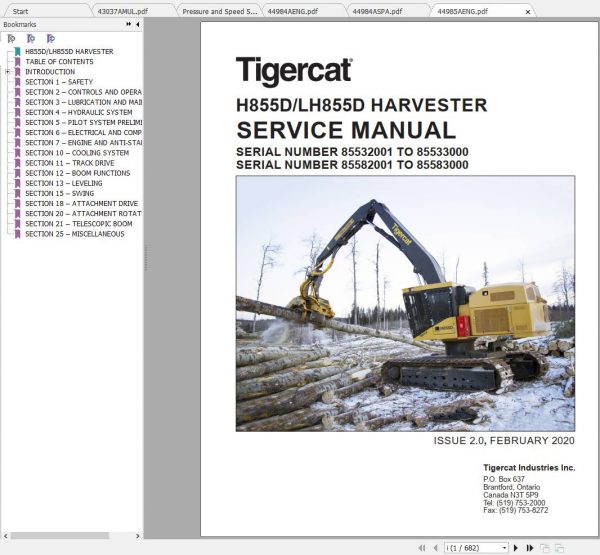Click the Tel: (519) 753-2000 line
This screenshot has width=600, height=555.
point(514,503)
